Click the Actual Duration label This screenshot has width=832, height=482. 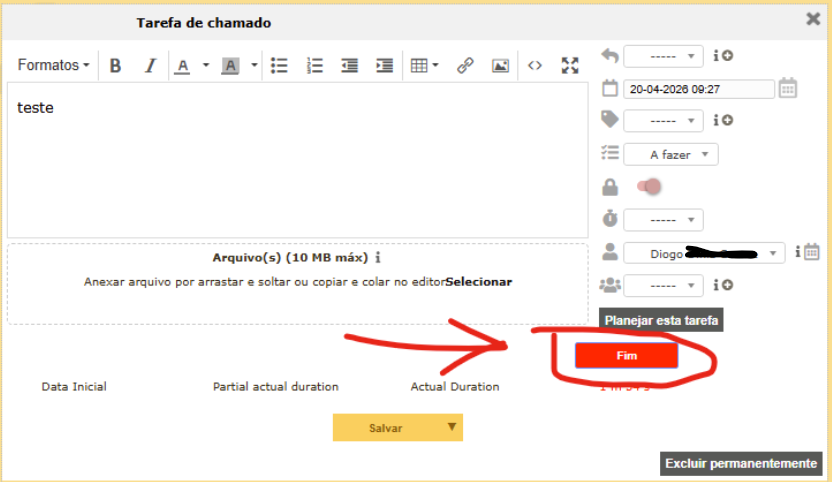point(455,386)
